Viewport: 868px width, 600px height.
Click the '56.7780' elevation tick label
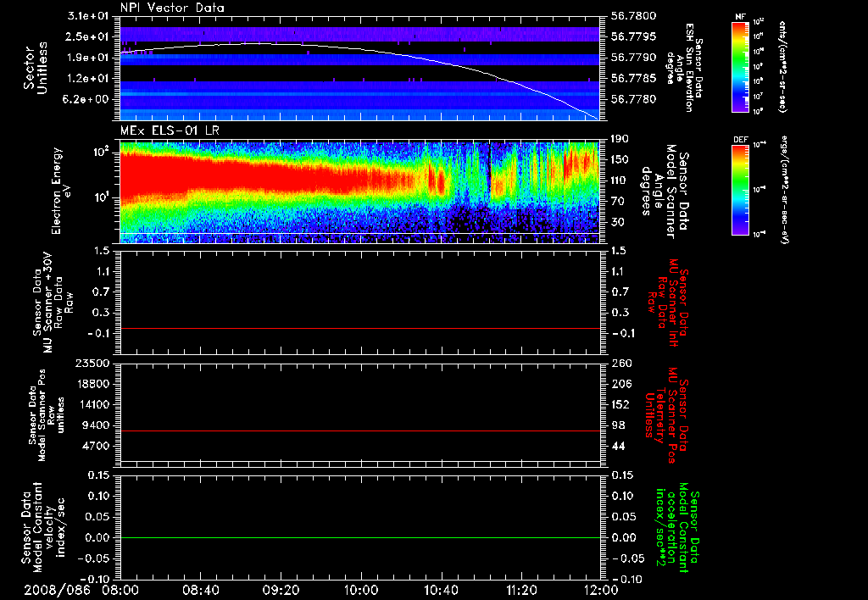(634, 99)
